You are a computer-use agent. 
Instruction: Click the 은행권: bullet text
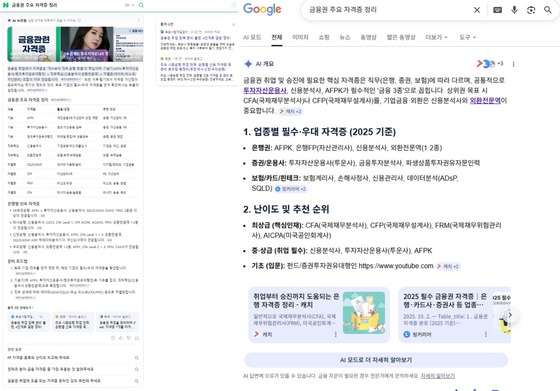(x=347, y=148)
